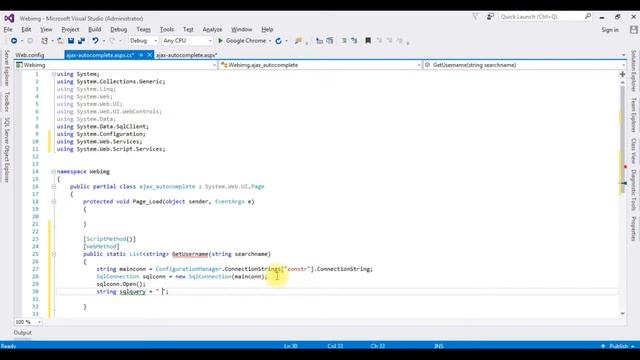This screenshot has height=360, width=640.
Task: Click the Navigate Backward toolbar icon
Action: point(14,41)
